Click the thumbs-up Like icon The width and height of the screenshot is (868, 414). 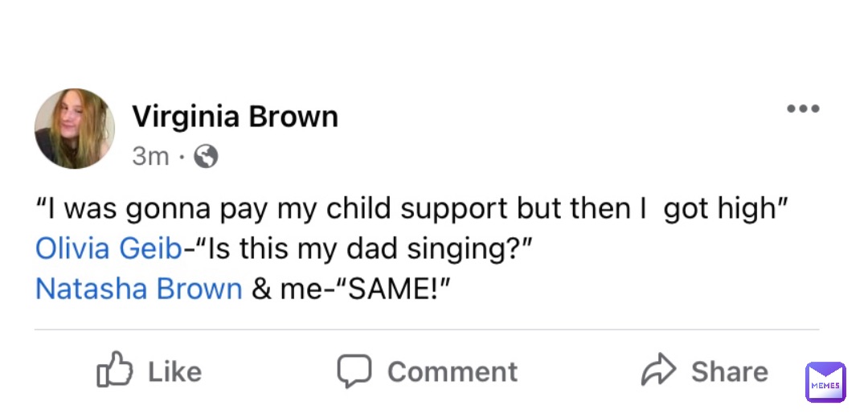(113, 370)
